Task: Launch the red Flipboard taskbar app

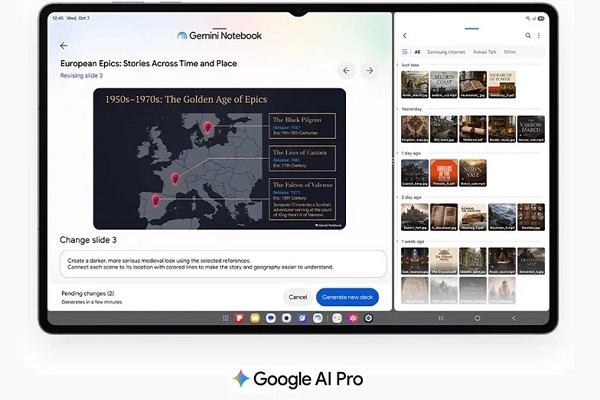Action: 240,318
